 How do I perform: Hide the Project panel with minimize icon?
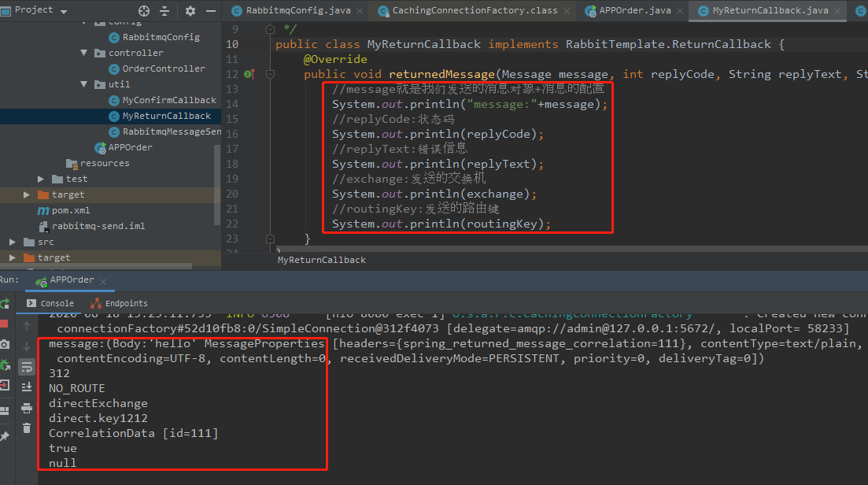[209, 11]
